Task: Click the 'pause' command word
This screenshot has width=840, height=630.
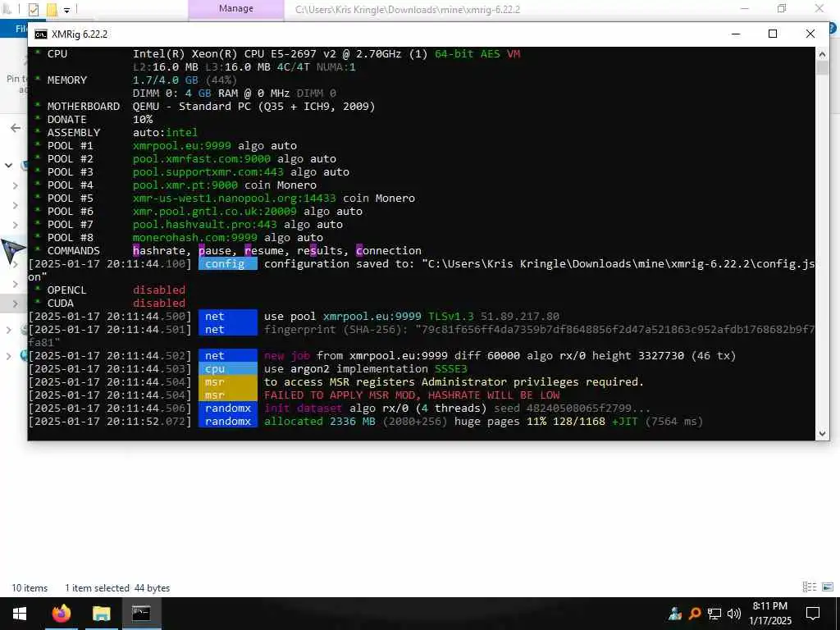Action: [x=214, y=251]
